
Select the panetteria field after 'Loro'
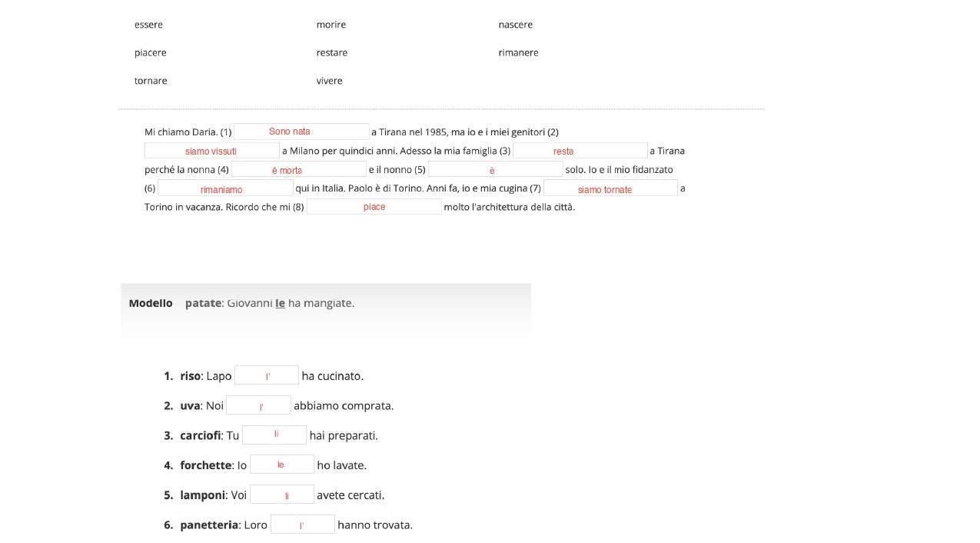tap(303, 525)
